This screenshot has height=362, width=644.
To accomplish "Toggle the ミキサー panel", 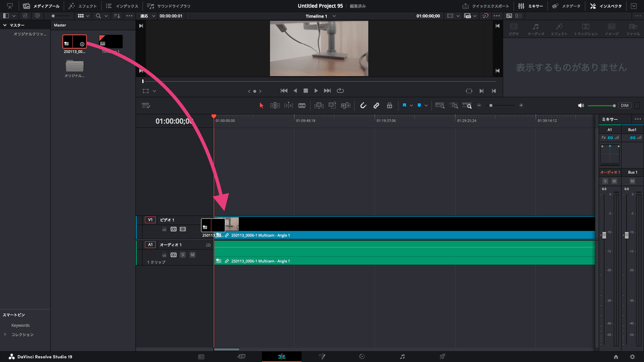I will (x=531, y=6).
